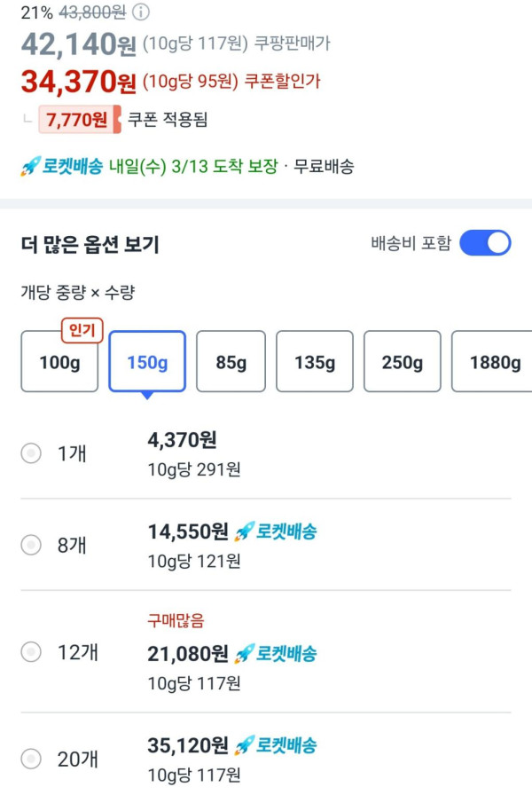Click the 인기 badge above 100g
The image size is (532, 795).
point(82,332)
